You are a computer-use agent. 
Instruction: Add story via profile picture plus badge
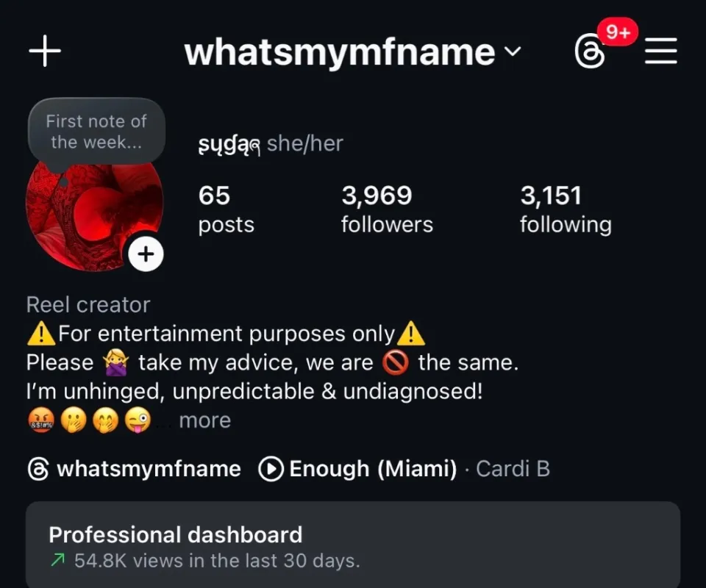tap(146, 254)
